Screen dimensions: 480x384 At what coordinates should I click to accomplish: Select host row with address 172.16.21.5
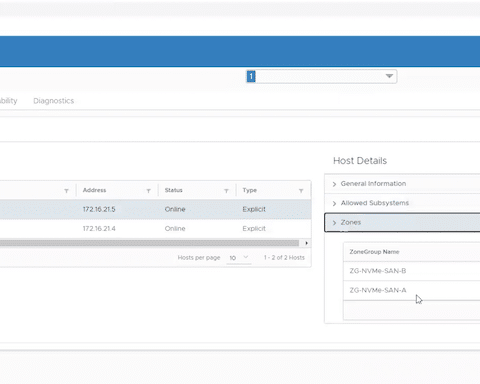click(x=156, y=209)
